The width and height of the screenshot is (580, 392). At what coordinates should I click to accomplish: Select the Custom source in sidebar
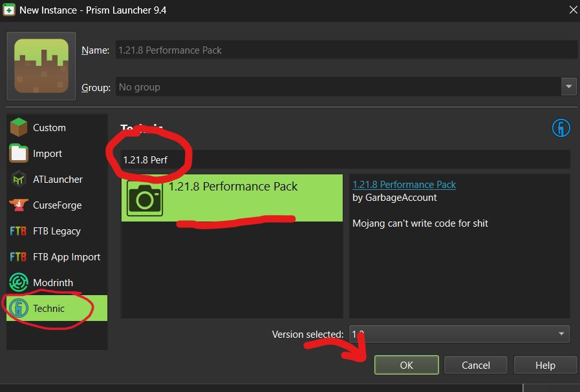pyautogui.click(x=49, y=128)
